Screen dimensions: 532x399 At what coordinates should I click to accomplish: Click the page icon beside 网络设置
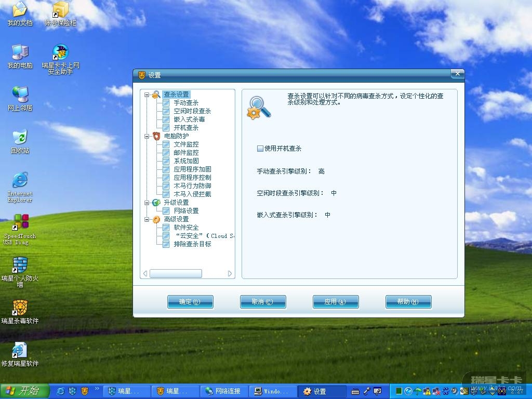point(166,211)
